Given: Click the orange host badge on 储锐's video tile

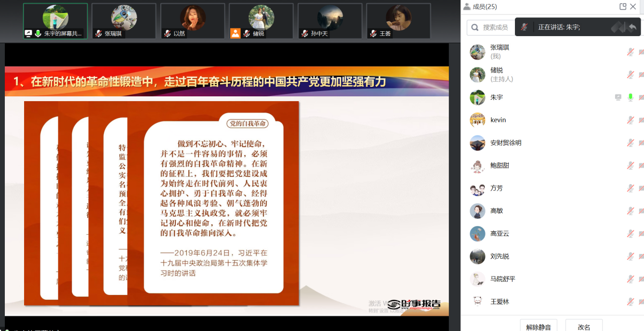Looking at the screenshot, I should [x=235, y=33].
